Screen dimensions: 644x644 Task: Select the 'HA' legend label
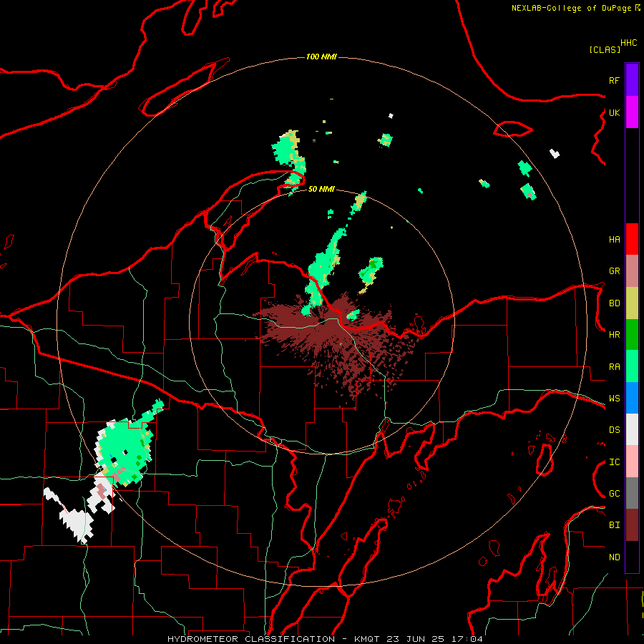pos(614,240)
